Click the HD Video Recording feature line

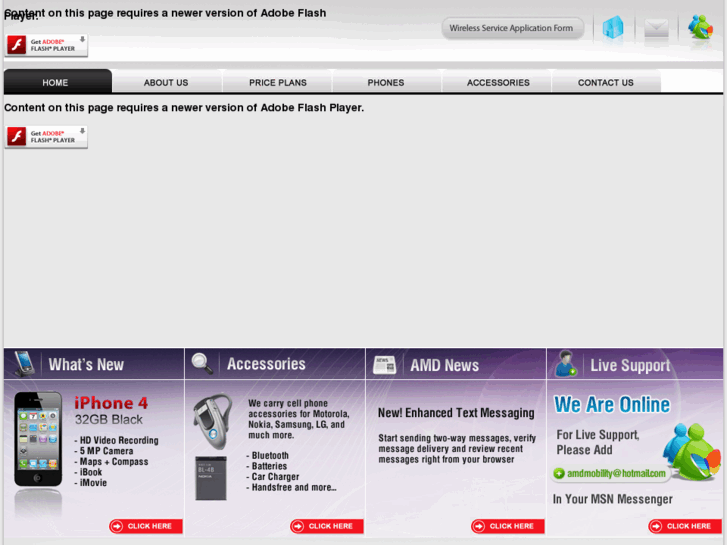[117, 440]
